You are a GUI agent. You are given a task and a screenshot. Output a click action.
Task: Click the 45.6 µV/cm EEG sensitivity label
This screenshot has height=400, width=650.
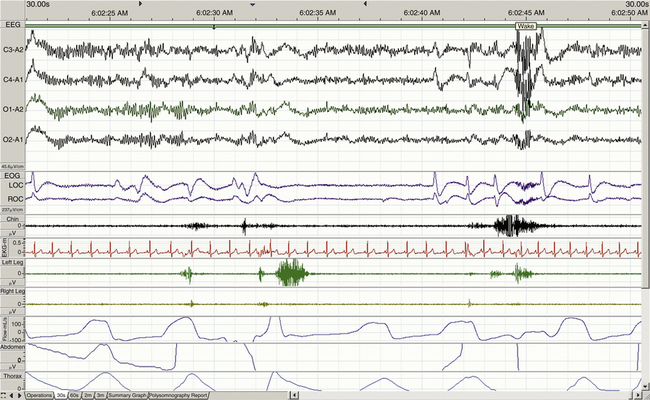tap(12, 165)
